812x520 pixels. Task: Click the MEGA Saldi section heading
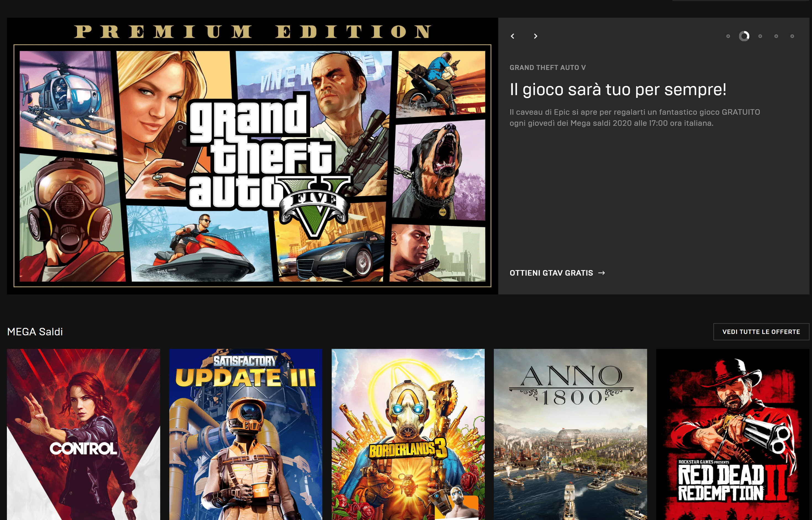coord(35,331)
